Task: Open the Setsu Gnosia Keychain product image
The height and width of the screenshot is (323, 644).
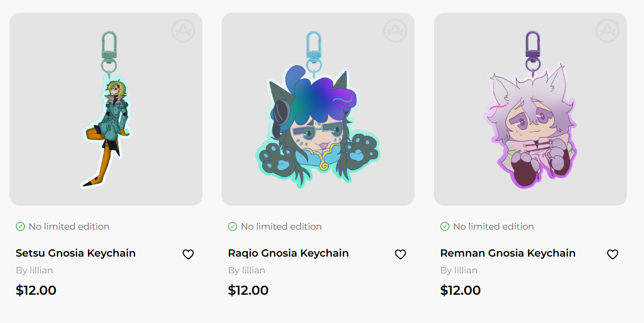Action: [106, 109]
